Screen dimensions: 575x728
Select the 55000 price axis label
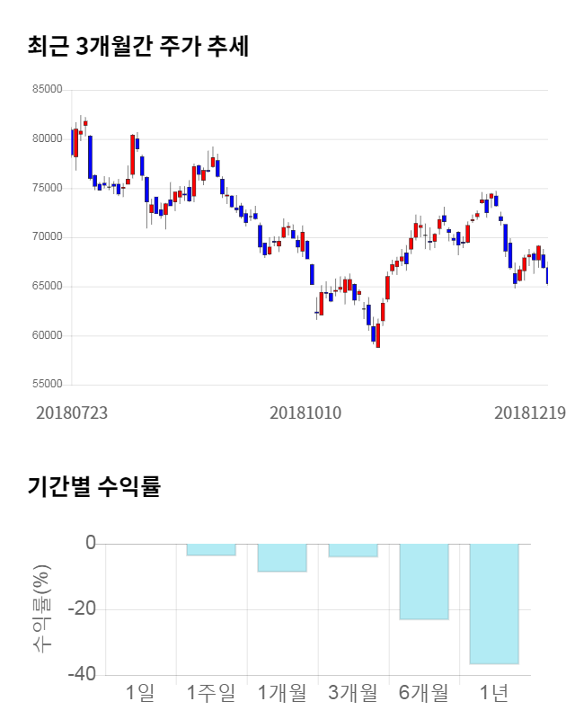(x=47, y=385)
